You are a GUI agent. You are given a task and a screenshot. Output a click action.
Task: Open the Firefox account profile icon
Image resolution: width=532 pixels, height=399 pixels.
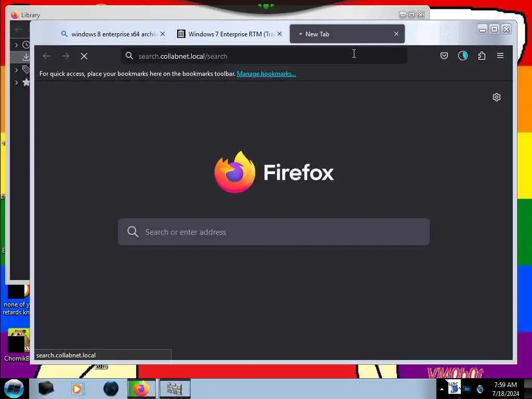(x=463, y=56)
